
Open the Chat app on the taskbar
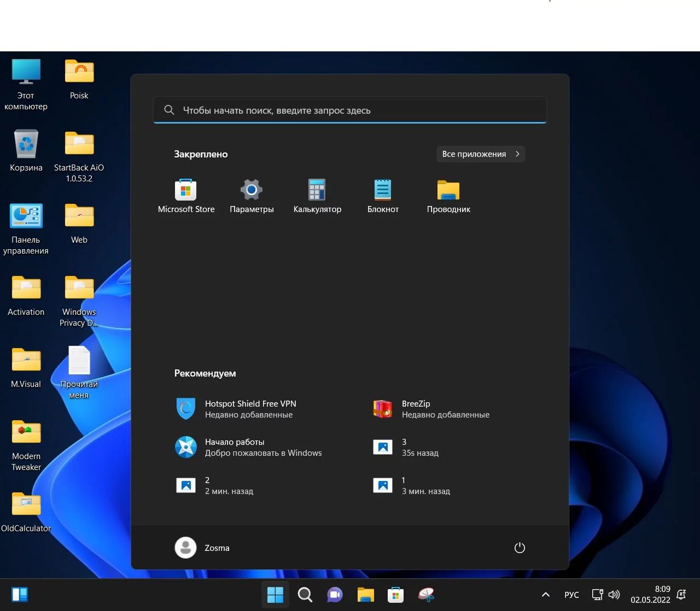click(335, 595)
